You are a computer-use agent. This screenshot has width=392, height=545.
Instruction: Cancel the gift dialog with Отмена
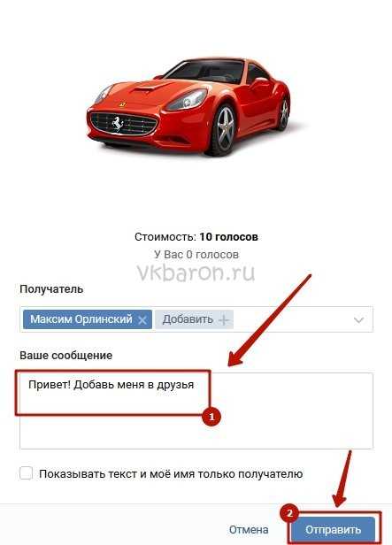249,530
